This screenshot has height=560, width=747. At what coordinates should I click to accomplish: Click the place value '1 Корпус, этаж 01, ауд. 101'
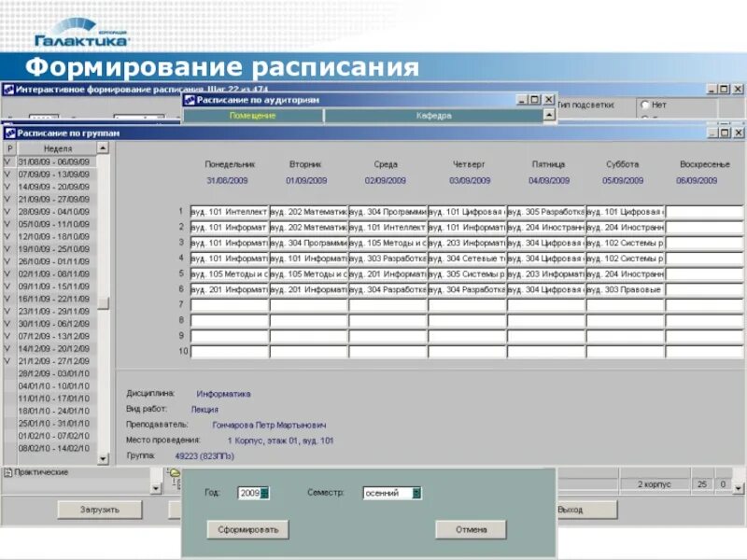point(281,441)
